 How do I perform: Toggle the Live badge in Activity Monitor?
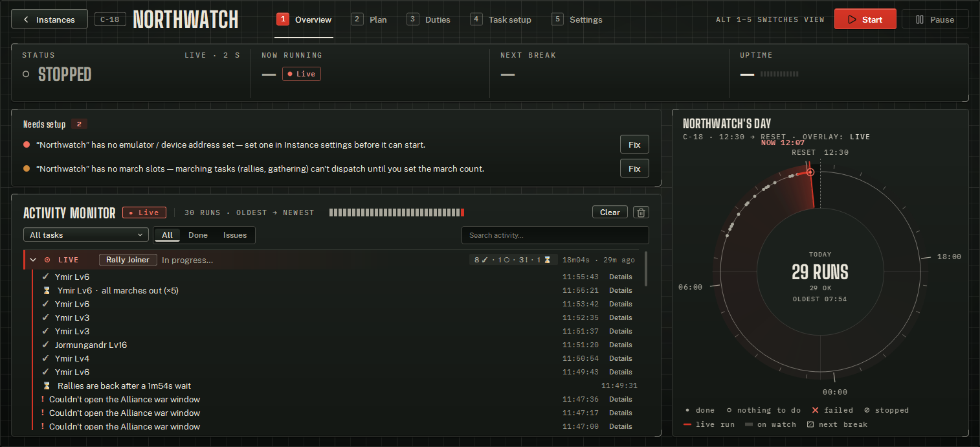click(x=144, y=212)
